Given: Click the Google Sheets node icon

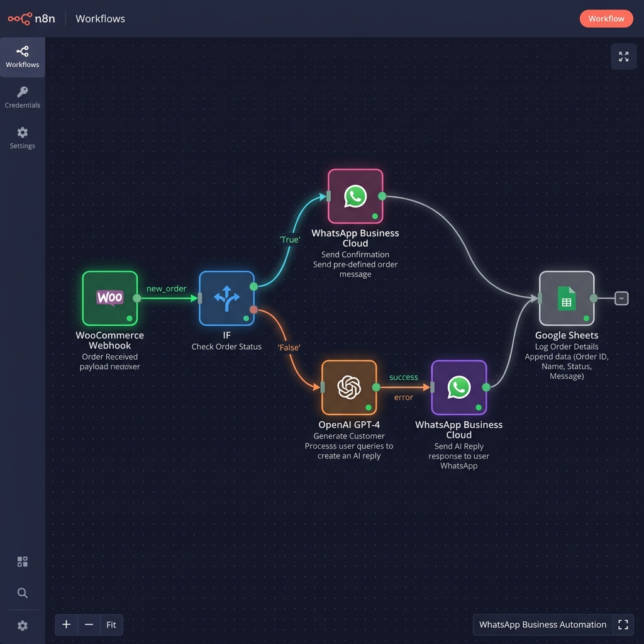Looking at the screenshot, I should (x=565, y=297).
